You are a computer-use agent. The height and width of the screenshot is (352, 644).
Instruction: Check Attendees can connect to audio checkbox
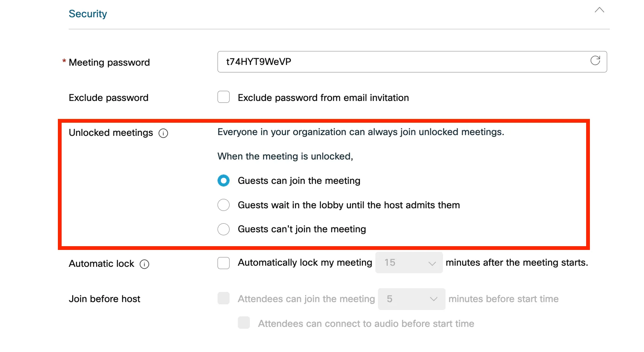pos(244,323)
